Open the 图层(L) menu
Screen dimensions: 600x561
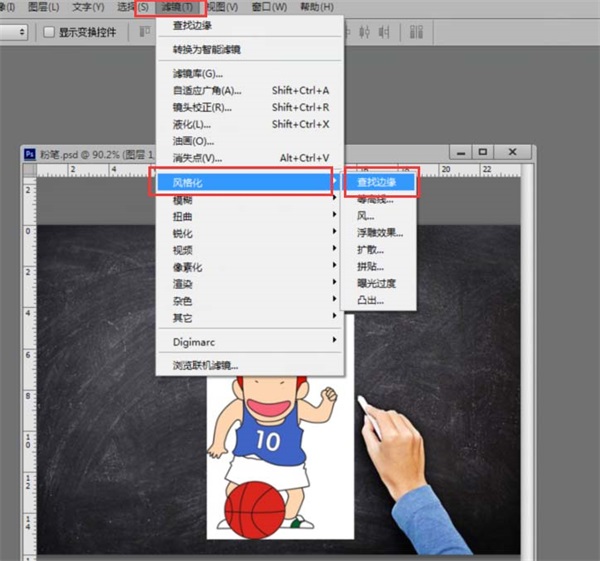(x=44, y=7)
